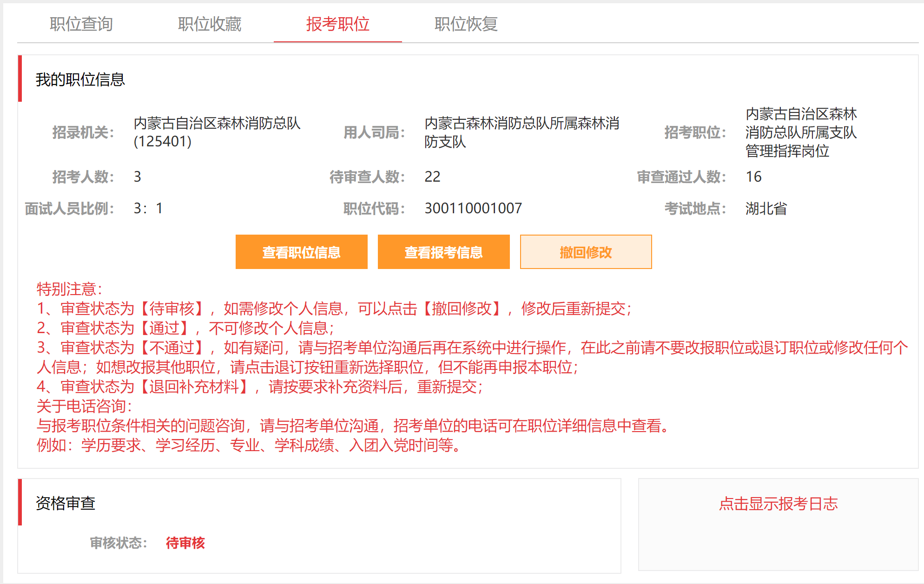
Task: Go to the 职位恢复 tab
Action: pyautogui.click(x=466, y=24)
